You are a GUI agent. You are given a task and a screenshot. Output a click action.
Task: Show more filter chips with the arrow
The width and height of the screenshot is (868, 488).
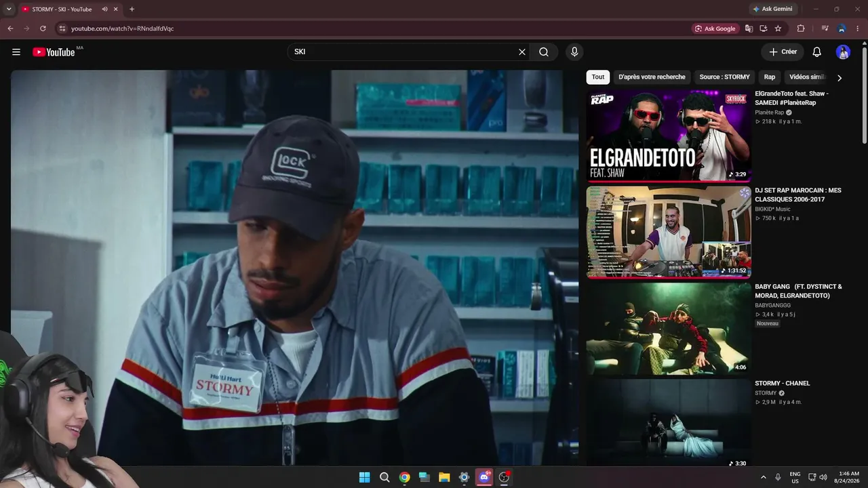(x=840, y=78)
